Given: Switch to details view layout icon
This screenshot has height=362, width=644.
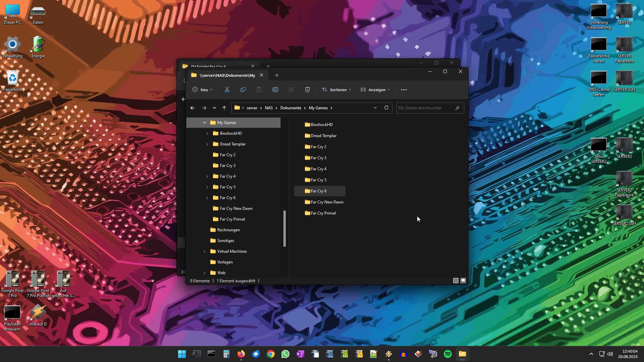Looking at the screenshot, I should click(x=455, y=281).
